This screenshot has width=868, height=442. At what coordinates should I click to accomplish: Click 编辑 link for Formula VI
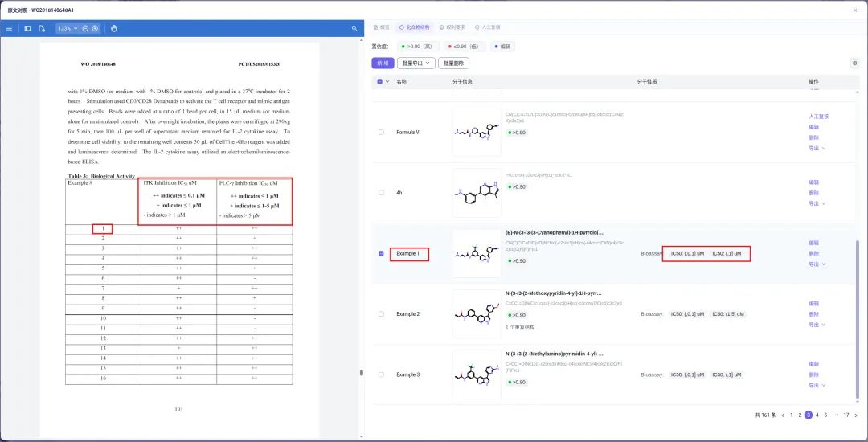813,127
